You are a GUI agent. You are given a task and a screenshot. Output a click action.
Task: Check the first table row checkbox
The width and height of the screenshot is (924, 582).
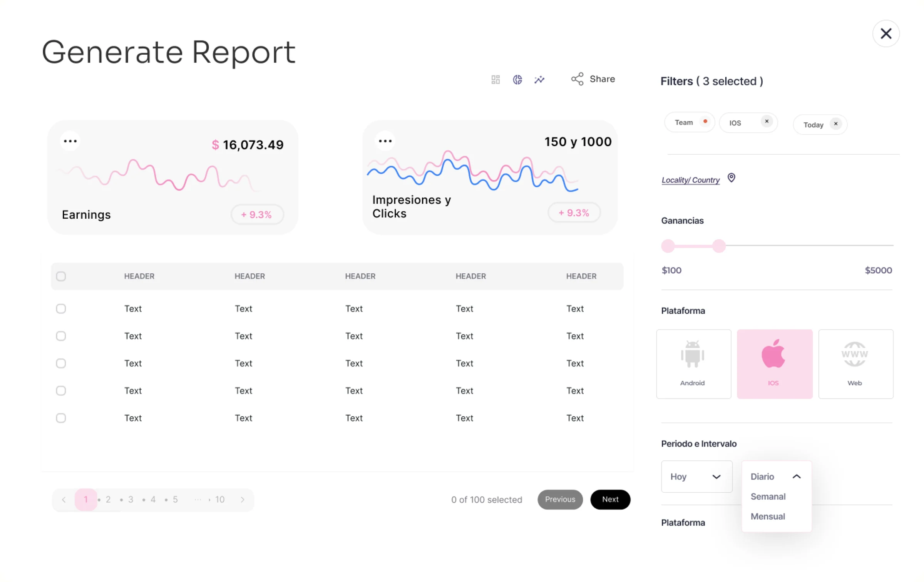click(61, 309)
